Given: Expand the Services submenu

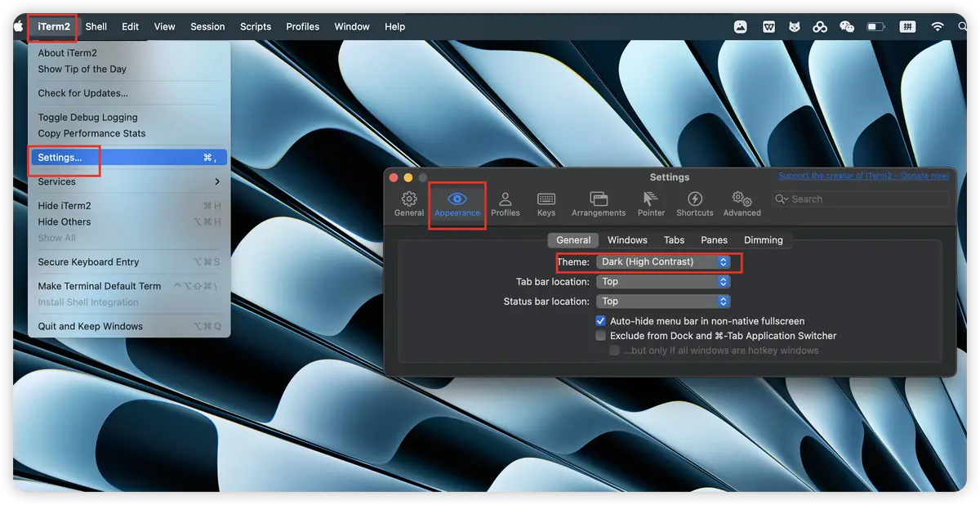Looking at the screenshot, I should 128,181.
